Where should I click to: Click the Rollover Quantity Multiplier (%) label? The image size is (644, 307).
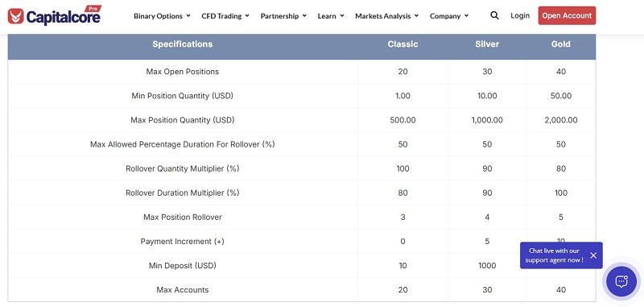point(183,168)
